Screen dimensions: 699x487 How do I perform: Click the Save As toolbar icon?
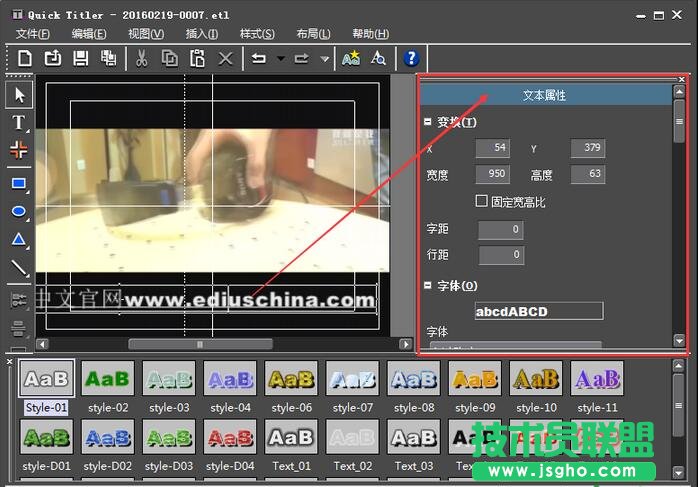pyautogui.click(x=108, y=58)
